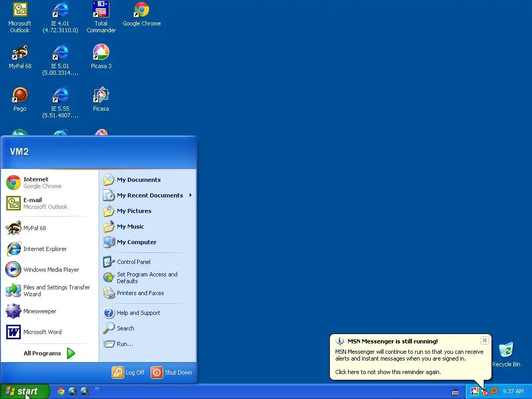The width and height of the screenshot is (532, 399).
Task: Open Control Panel
Action: 148,262
